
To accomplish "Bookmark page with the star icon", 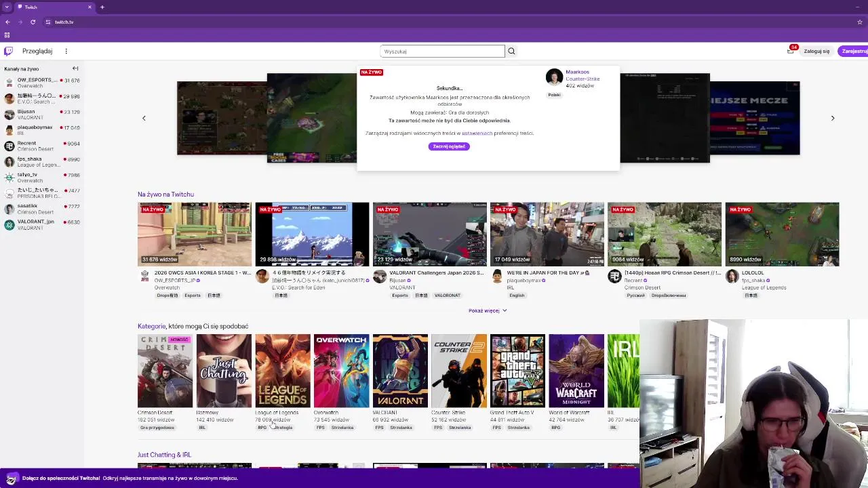I will coord(860,22).
